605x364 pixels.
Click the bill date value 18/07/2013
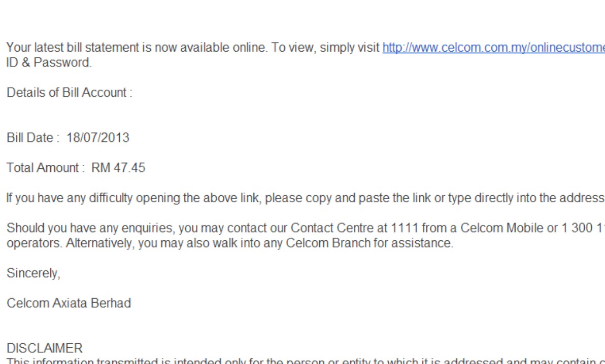[x=97, y=137]
